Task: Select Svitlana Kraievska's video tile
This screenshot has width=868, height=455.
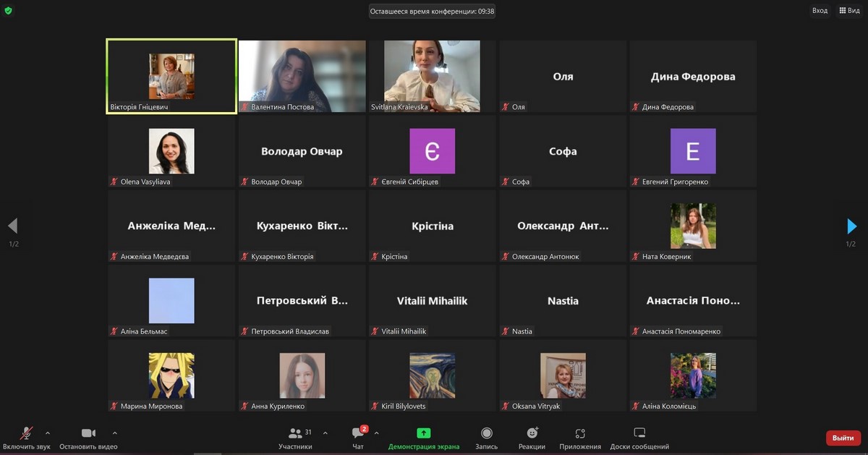Action: click(x=432, y=76)
